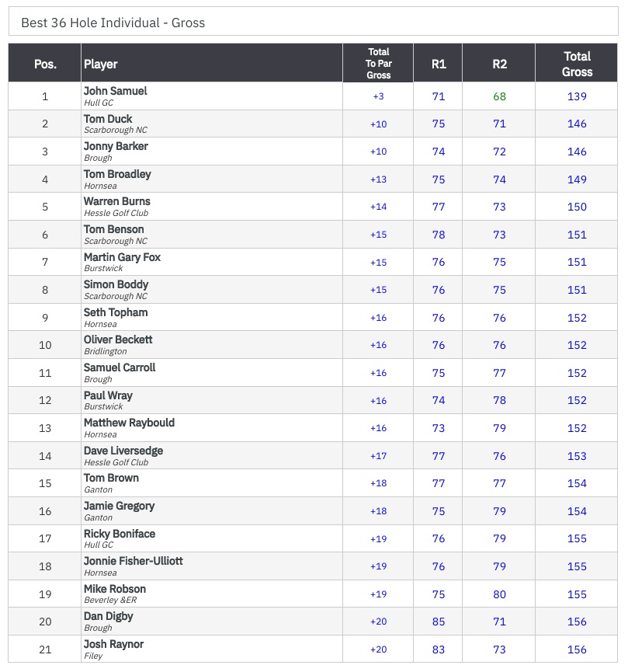Click the Best 36 Hole Individual - Gross title
628x672 pixels.
113,23
